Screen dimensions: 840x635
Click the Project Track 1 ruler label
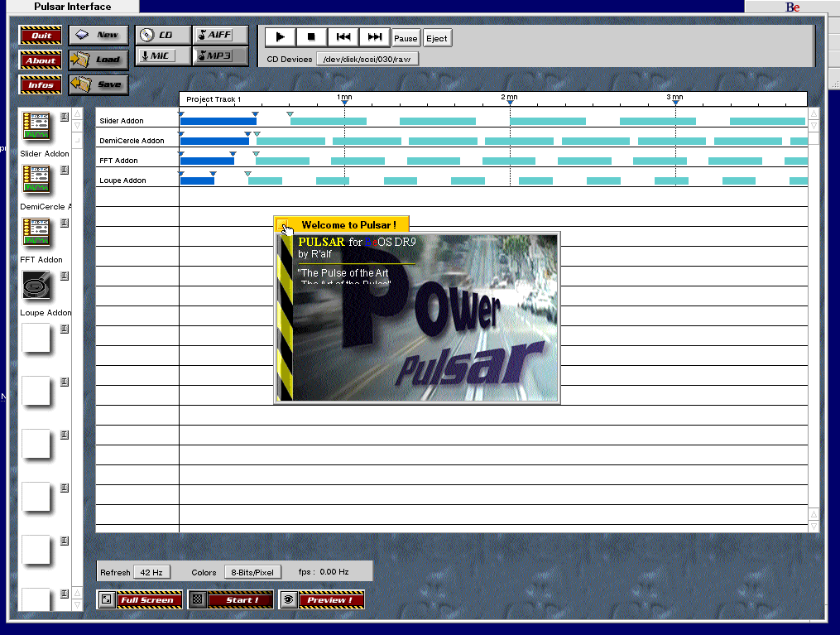pyautogui.click(x=214, y=99)
